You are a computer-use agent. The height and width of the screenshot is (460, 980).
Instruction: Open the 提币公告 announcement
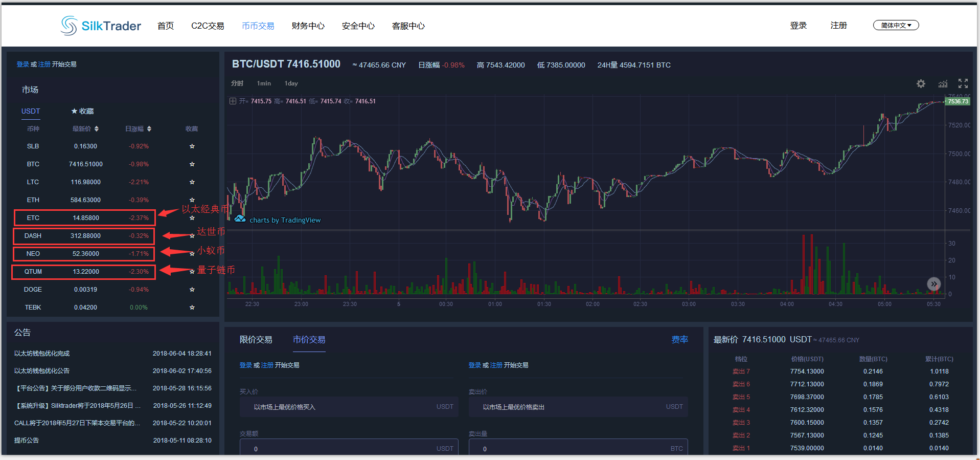click(27, 441)
